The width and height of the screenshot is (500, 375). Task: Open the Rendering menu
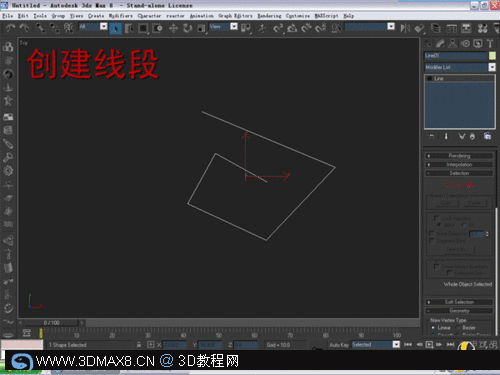click(x=269, y=16)
